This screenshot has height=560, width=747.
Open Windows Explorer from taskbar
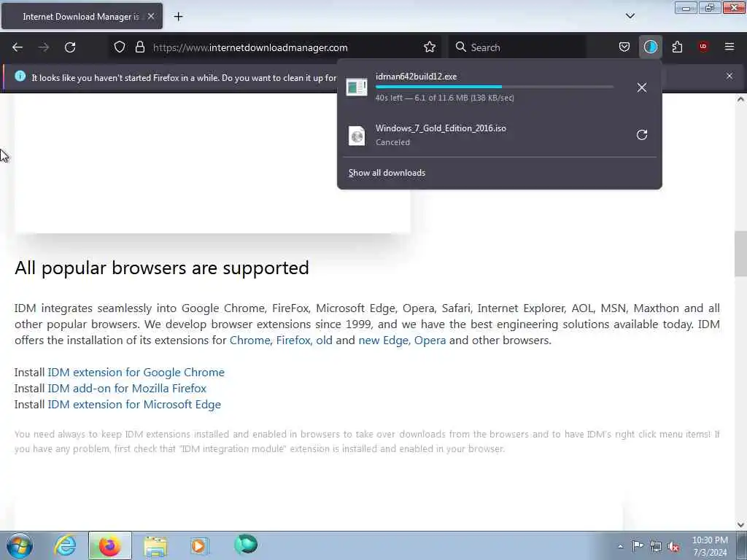point(155,545)
